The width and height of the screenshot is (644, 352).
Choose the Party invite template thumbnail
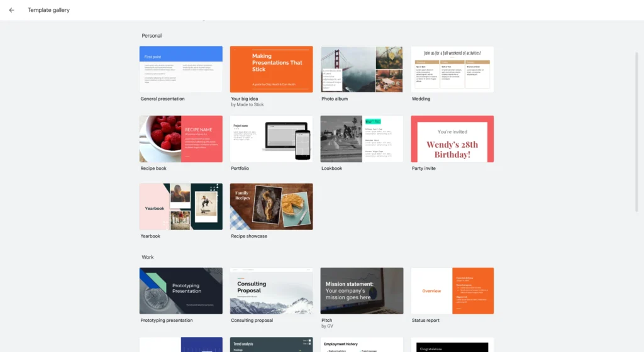(x=452, y=139)
